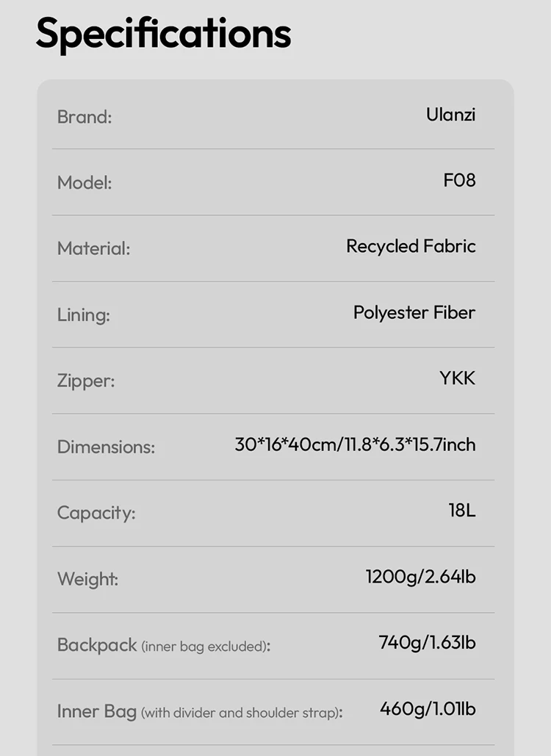Click the Zipper label
Screen dimensions: 551x756
tap(86, 381)
